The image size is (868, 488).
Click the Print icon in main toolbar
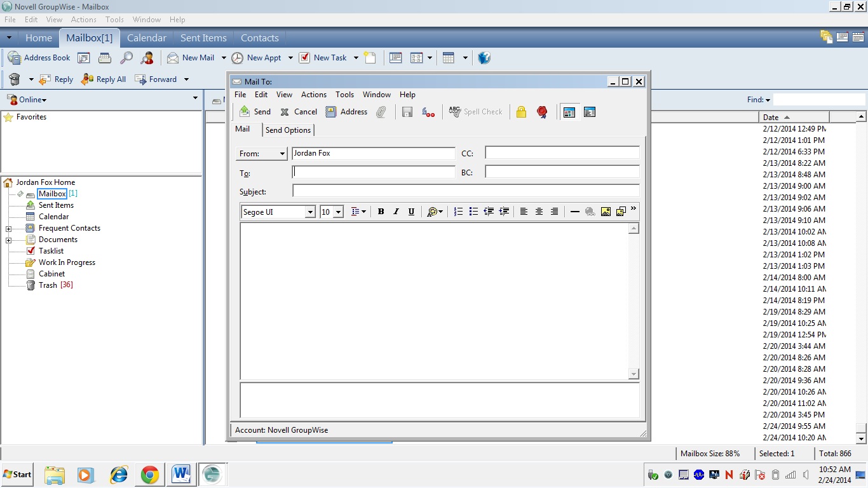pos(105,58)
